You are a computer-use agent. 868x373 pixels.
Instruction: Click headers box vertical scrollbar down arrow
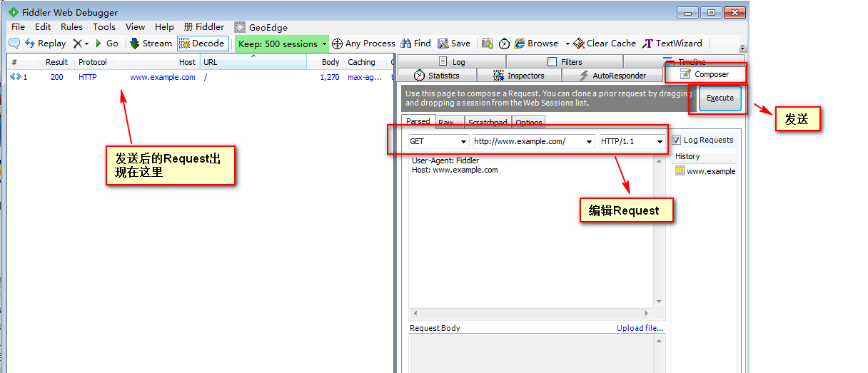pos(659,302)
